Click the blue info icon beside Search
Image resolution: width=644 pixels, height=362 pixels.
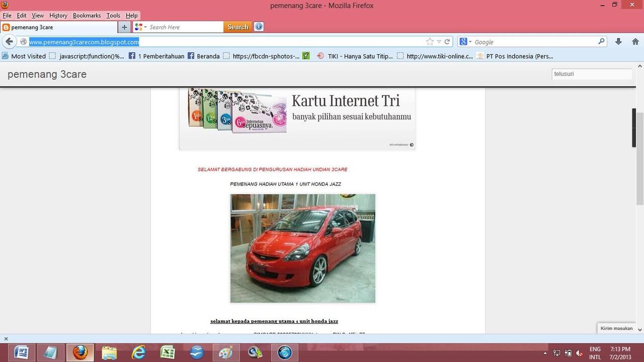[259, 27]
